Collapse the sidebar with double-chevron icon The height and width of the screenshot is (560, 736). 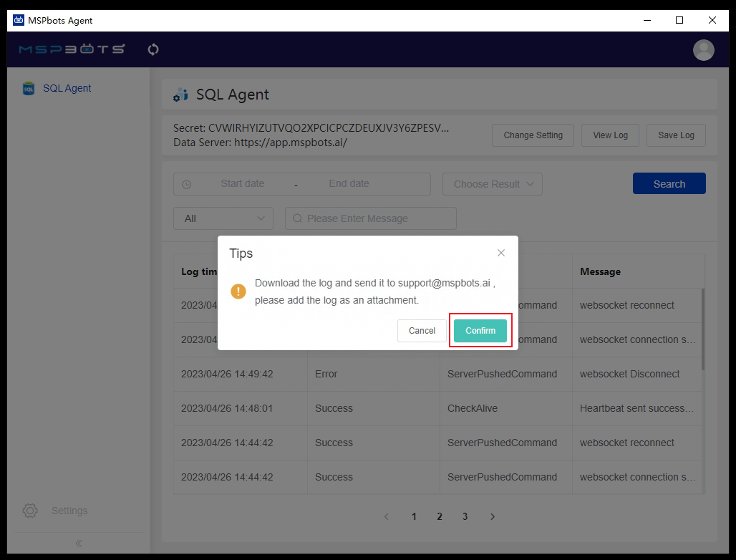[x=79, y=544]
